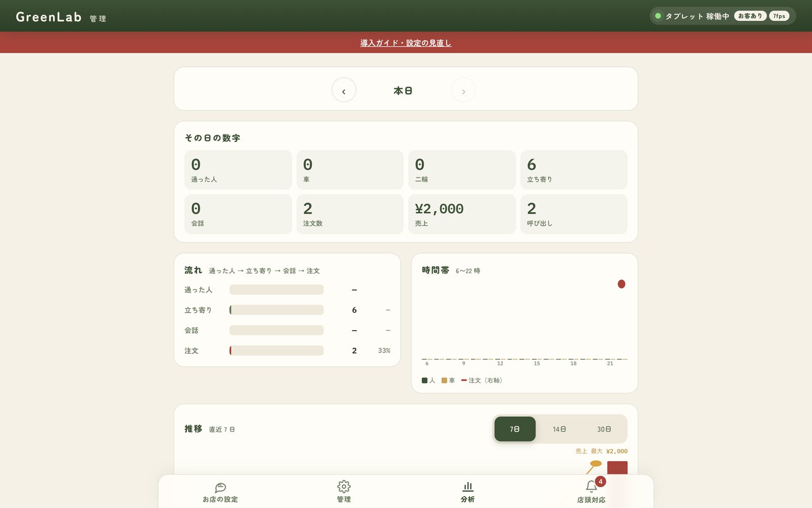Open the 車 stat card
The width and height of the screenshot is (812, 508).
point(350,170)
